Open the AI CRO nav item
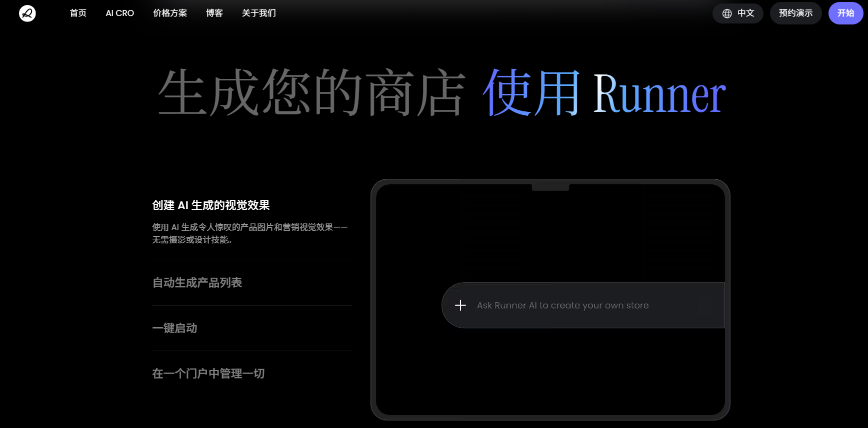Viewport: 868px width, 428px height. tap(120, 13)
